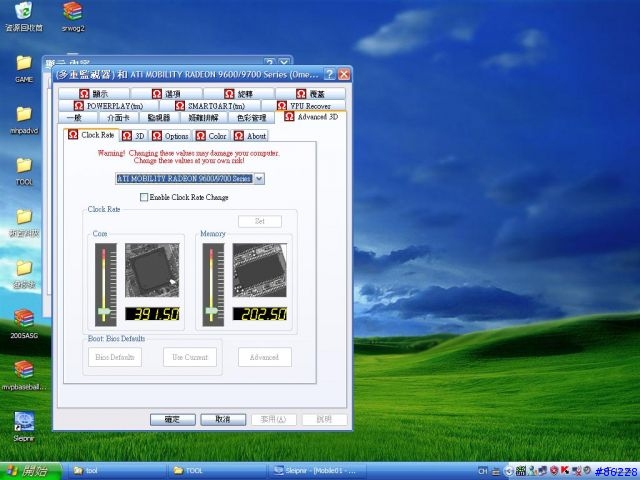Switch to the Sleipnir taskbar window
Image resolution: width=640 pixels, height=480 pixels.
click(x=317, y=471)
